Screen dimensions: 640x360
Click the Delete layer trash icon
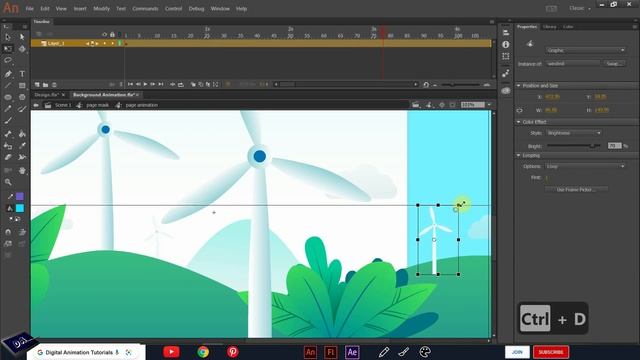54,85
